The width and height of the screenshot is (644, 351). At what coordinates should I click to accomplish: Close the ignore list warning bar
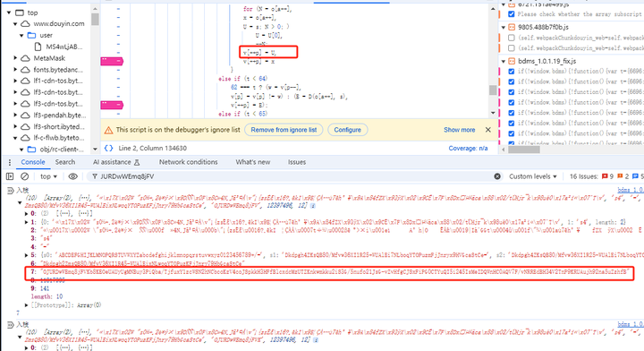488,130
